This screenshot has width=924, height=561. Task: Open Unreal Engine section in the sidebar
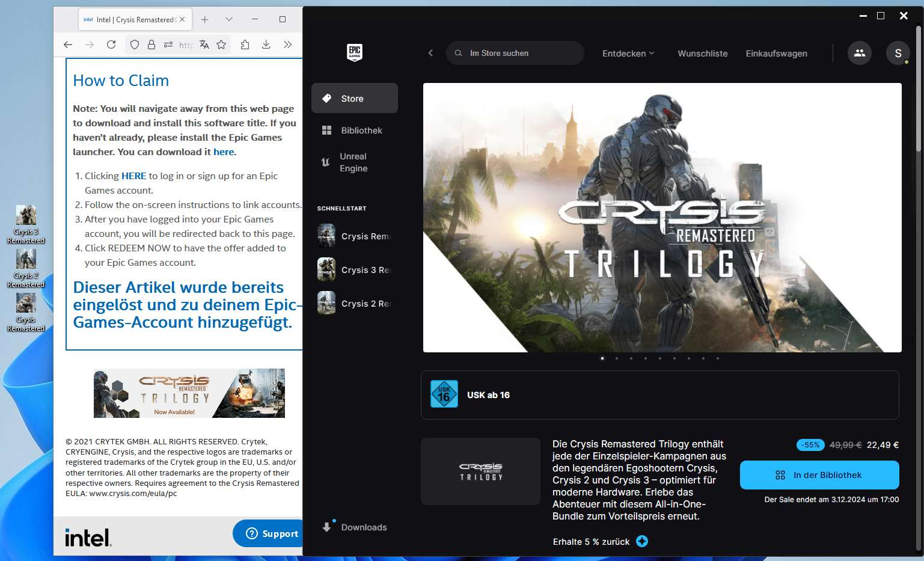pos(355,162)
